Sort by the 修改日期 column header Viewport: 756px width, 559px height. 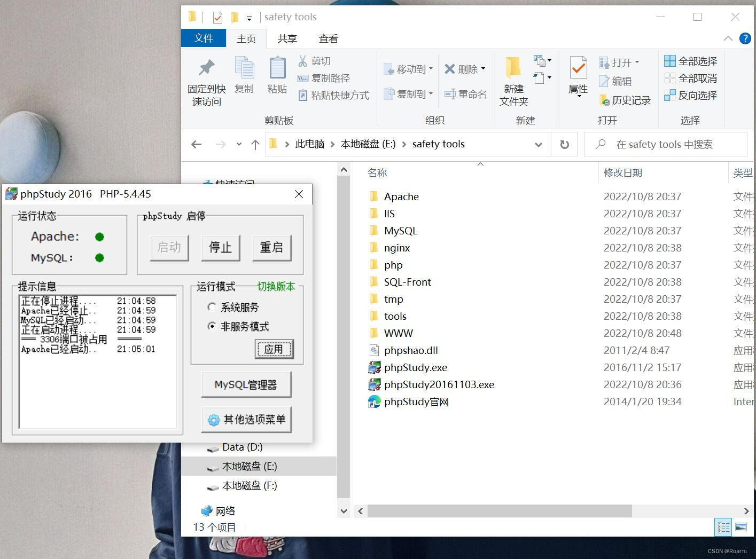tap(623, 172)
